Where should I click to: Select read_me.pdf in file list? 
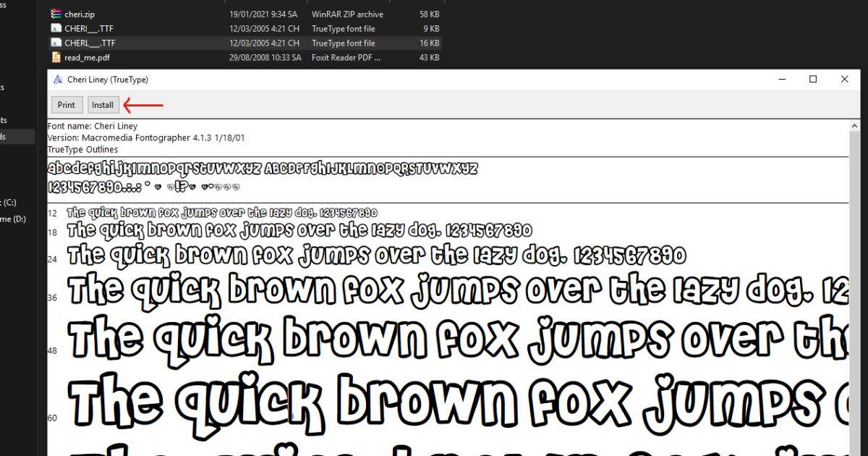(245, 57)
